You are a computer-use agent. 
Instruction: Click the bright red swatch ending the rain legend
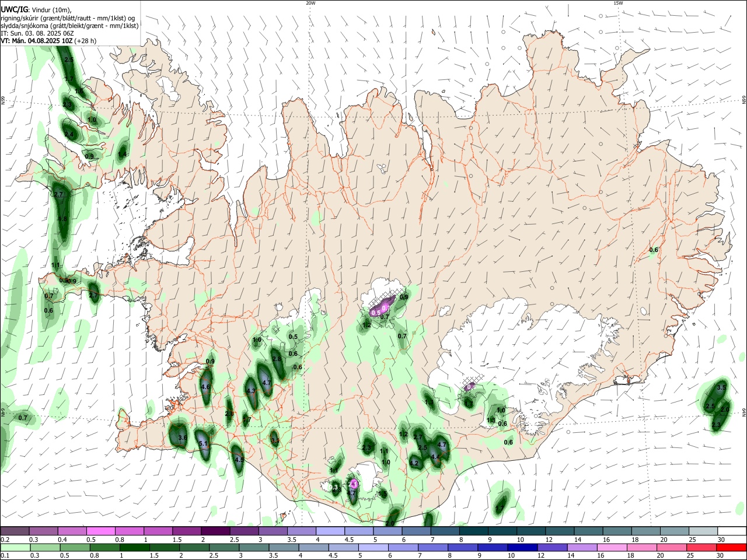[x=732, y=547]
